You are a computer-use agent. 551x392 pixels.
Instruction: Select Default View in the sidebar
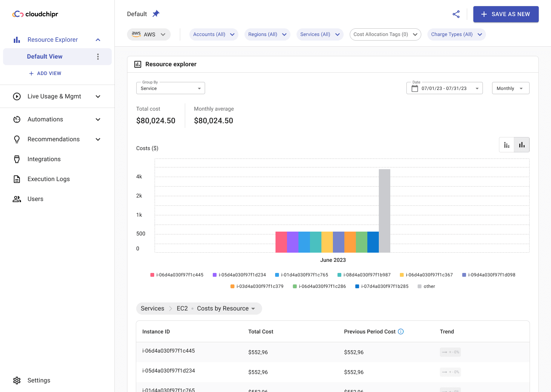point(57,57)
